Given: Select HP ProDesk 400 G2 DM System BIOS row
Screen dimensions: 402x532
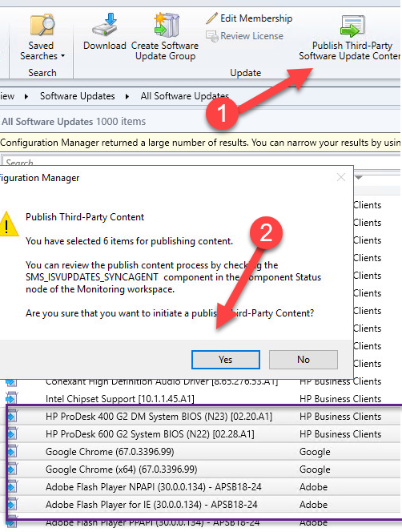Looking at the screenshot, I should [204, 417].
